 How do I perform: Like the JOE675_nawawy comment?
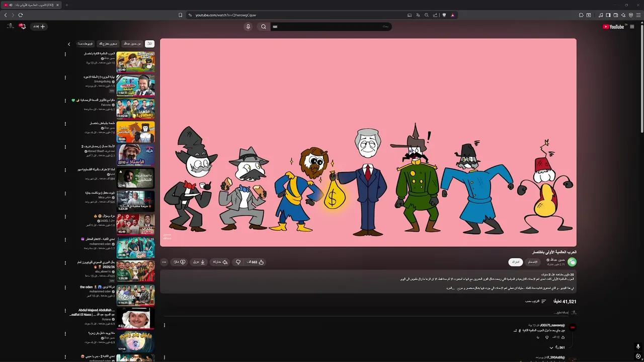562,337
